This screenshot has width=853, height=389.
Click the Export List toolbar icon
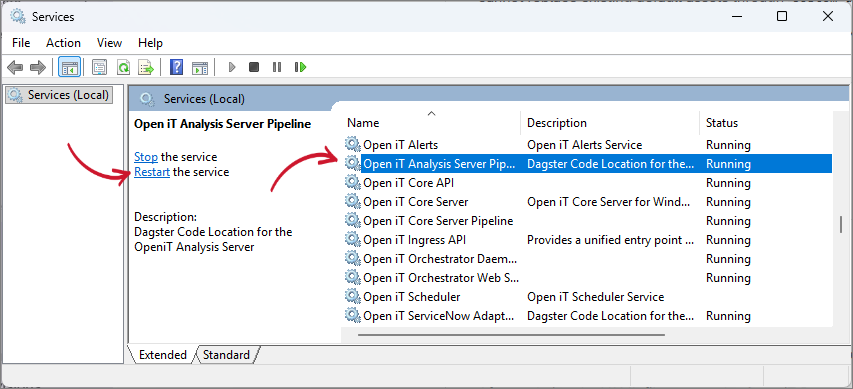click(x=146, y=67)
